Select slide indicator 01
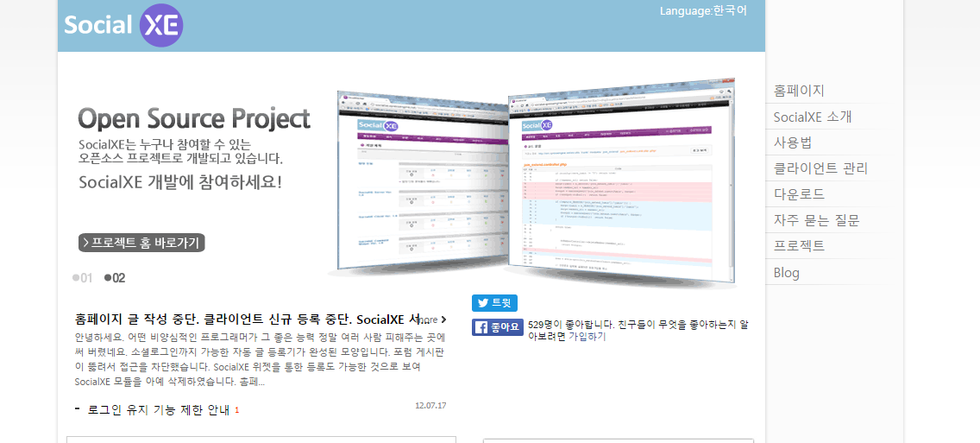Image resolution: width=980 pixels, height=443 pixels. pos(82,278)
